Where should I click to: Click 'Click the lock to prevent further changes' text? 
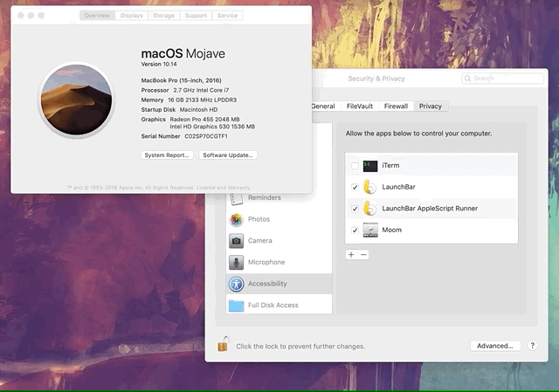[x=300, y=347]
